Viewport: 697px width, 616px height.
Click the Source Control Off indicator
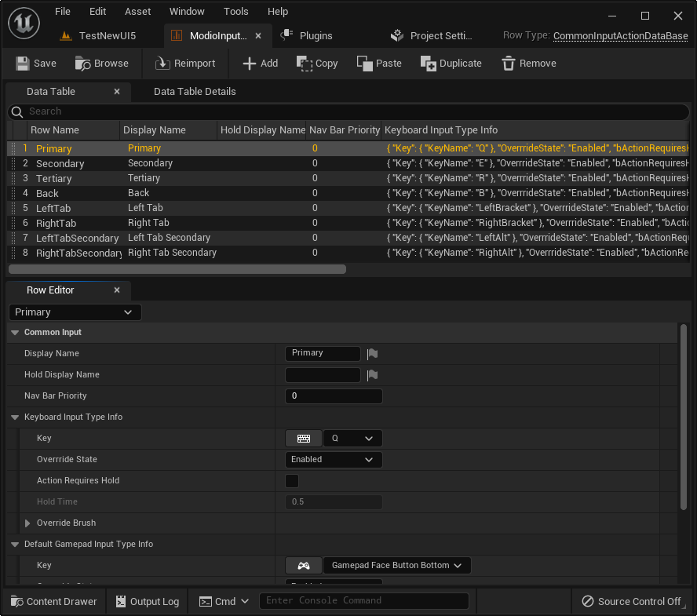[x=631, y=601]
